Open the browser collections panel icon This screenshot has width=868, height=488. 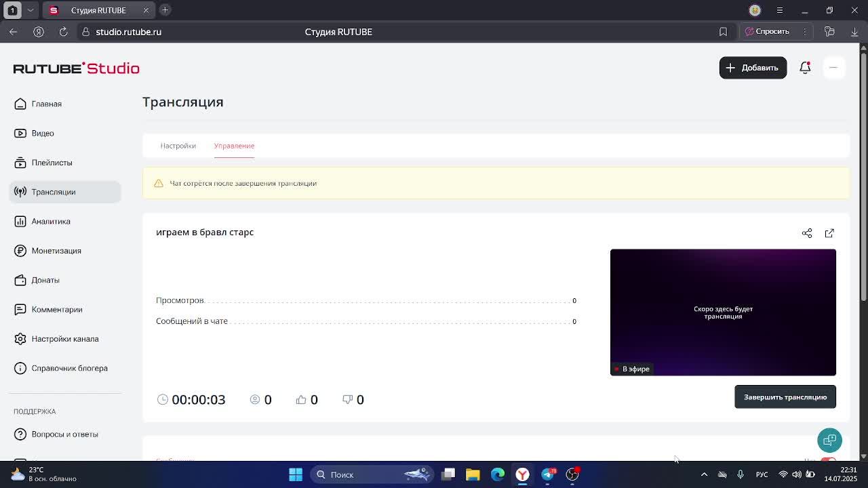(829, 32)
